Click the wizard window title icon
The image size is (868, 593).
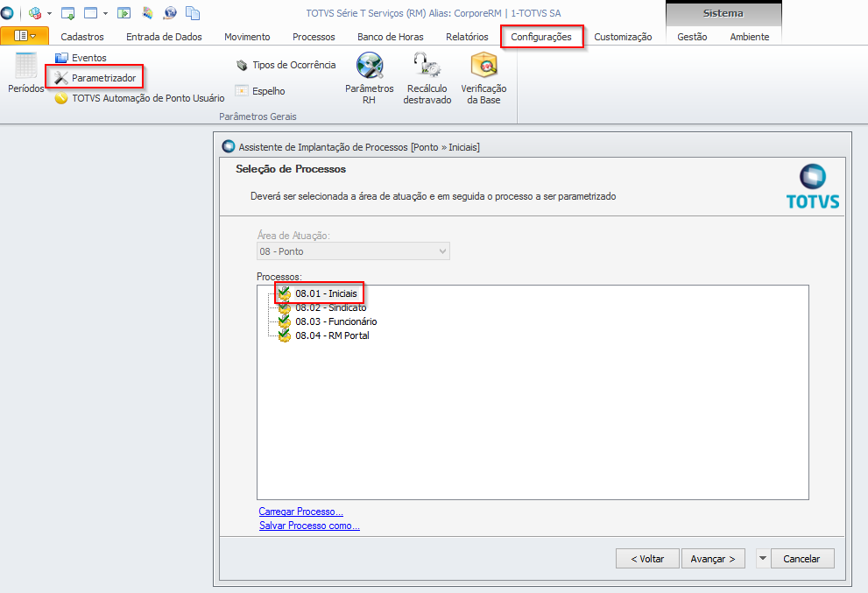228,146
